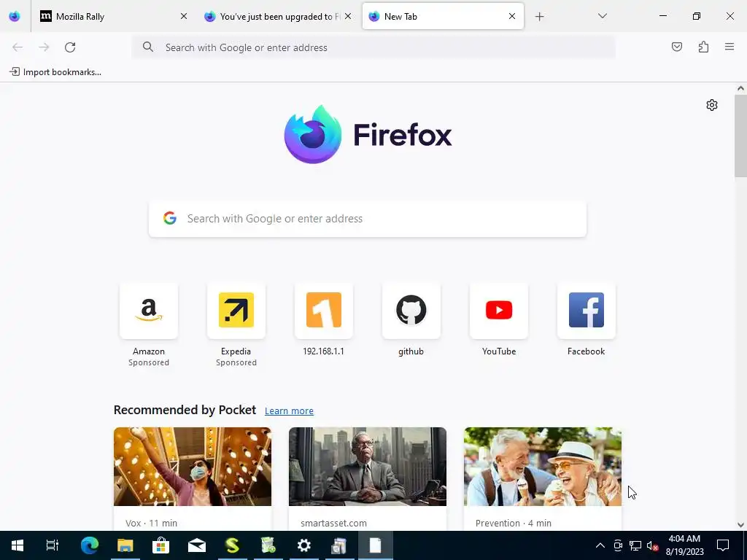Open the Extensions puzzle icon

point(703,47)
